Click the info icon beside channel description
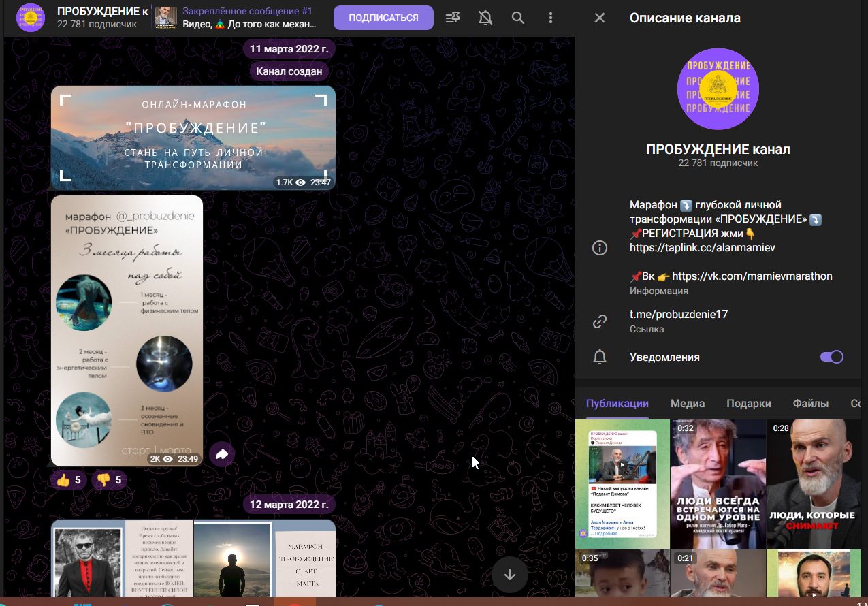The width and height of the screenshot is (868, 606). (600, 248)
